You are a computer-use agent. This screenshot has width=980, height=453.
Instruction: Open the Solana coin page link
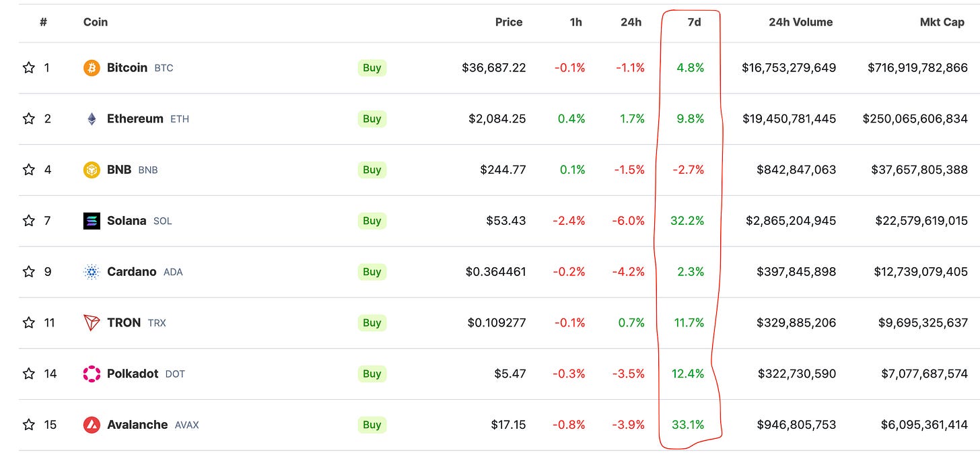127,221
